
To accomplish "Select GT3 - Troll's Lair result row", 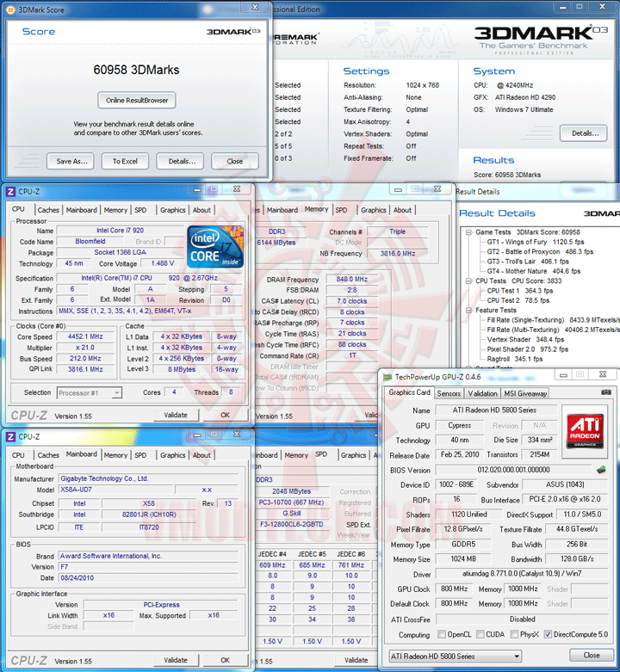I will 527,262.
